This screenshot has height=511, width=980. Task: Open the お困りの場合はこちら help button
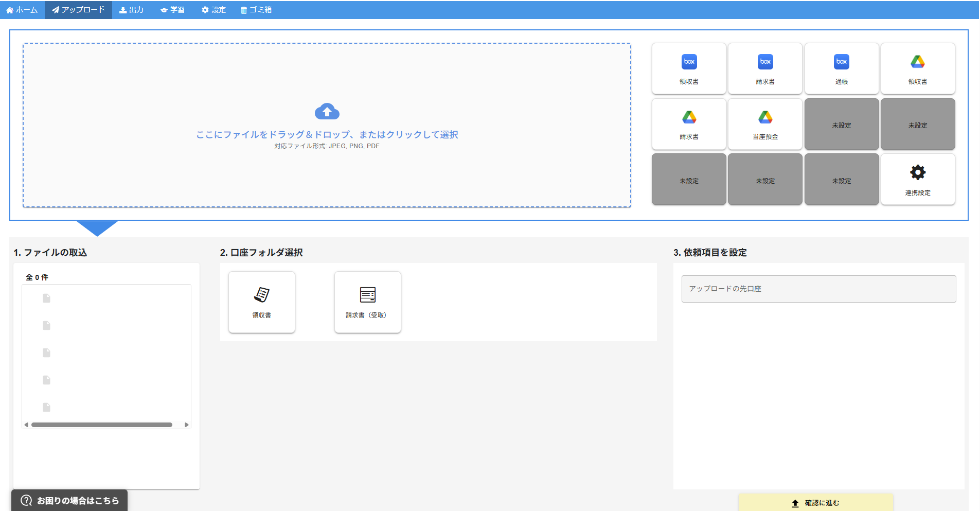69,500
